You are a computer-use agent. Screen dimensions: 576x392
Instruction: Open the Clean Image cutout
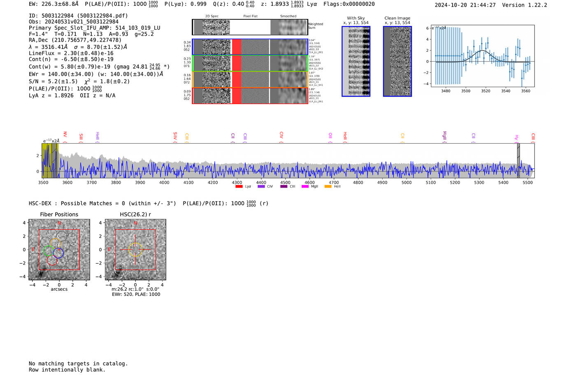coord(397,61)
